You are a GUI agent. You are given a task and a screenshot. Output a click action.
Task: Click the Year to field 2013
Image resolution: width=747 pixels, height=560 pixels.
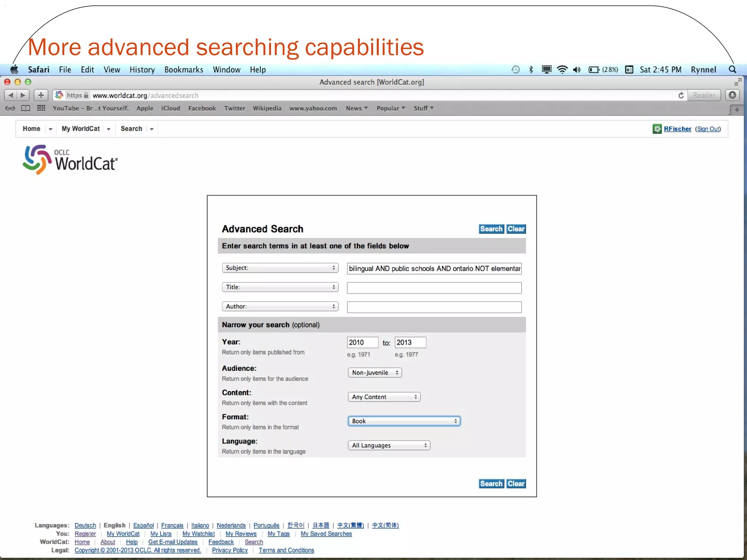tap(410, 342)
